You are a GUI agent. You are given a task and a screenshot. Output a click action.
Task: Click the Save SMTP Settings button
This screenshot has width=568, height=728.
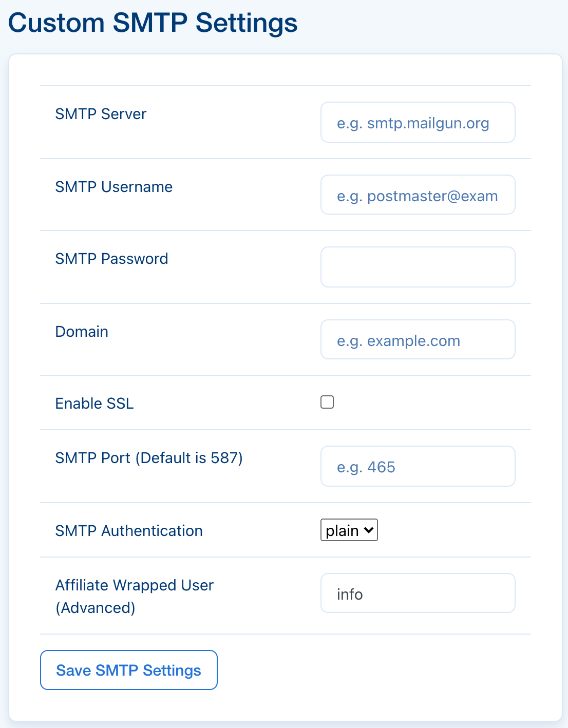point(128,670)
